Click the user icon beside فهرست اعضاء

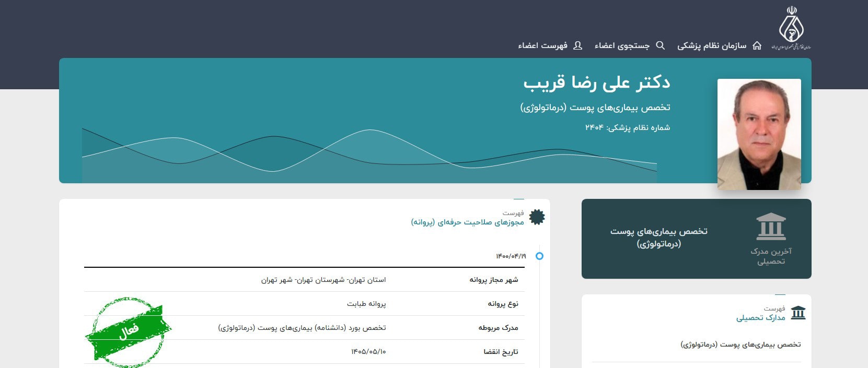coord(577,46)
